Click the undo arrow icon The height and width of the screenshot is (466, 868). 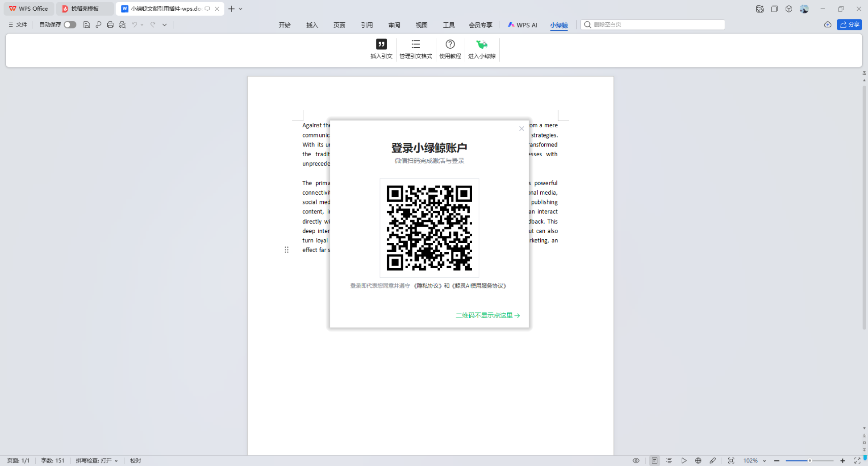[134, 25]
